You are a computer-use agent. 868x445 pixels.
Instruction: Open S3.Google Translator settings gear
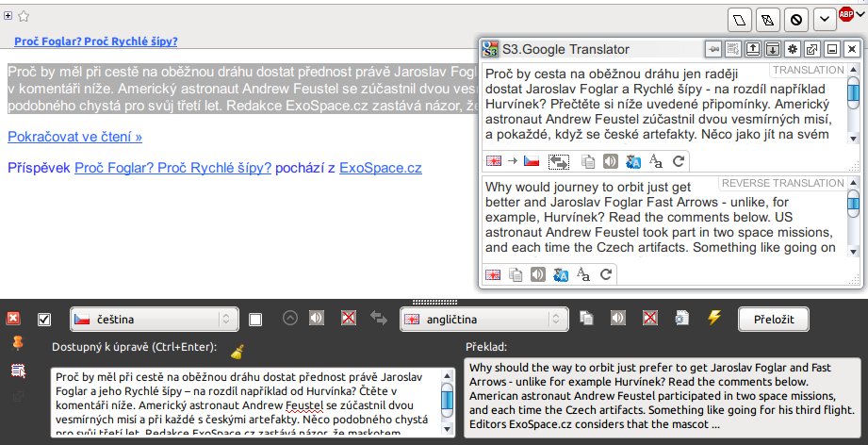(x=793, y=49)
